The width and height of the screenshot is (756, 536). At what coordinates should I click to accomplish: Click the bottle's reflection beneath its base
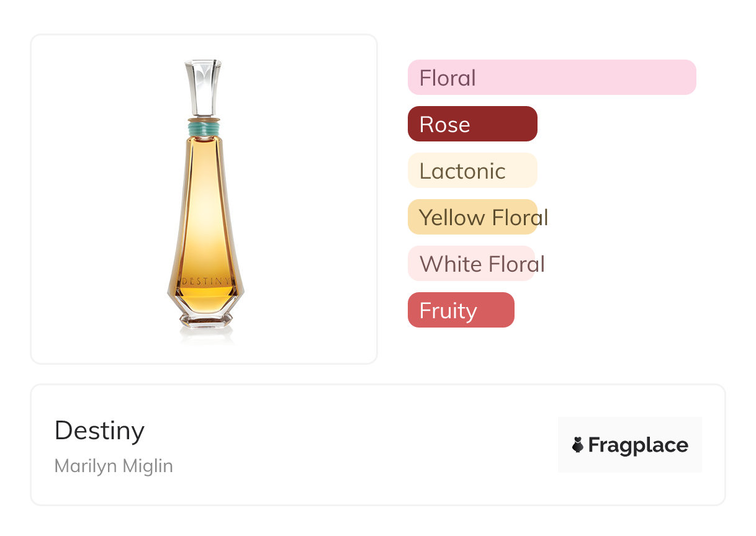205,335
